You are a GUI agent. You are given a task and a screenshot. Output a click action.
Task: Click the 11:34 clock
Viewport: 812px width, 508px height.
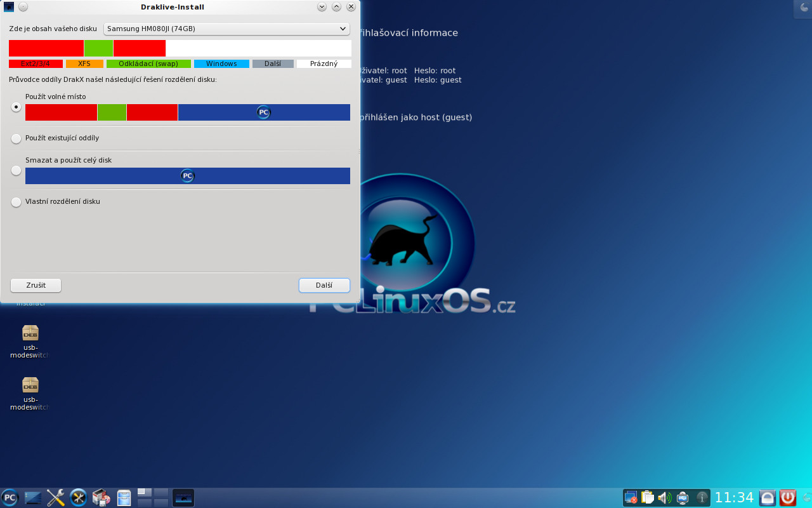(x=734, y=498)
